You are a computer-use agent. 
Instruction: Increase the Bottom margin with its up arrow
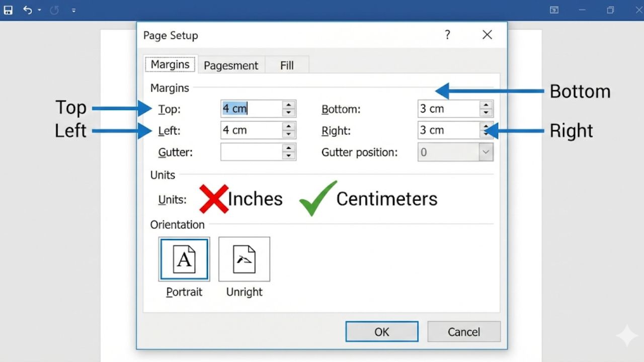(485, 105)
